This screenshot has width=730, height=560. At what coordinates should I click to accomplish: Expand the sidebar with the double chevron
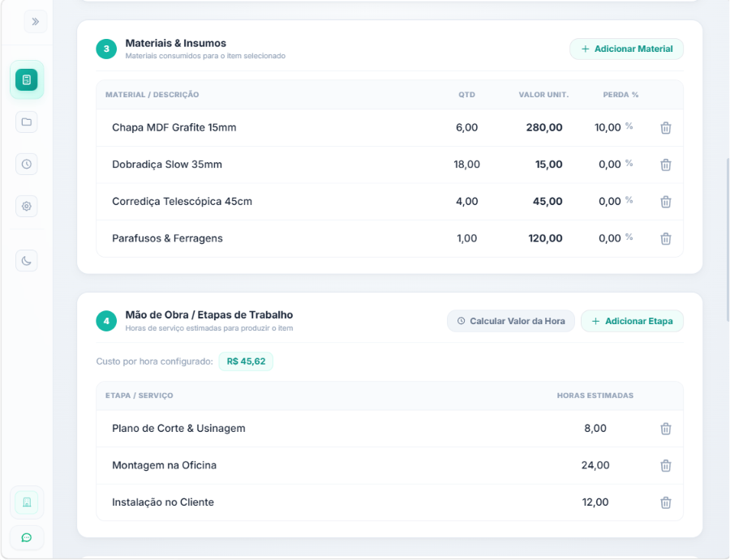tap(36, 21)
